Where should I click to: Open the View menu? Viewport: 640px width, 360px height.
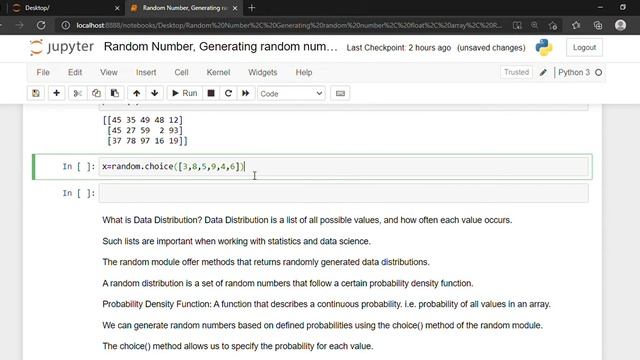109,72
